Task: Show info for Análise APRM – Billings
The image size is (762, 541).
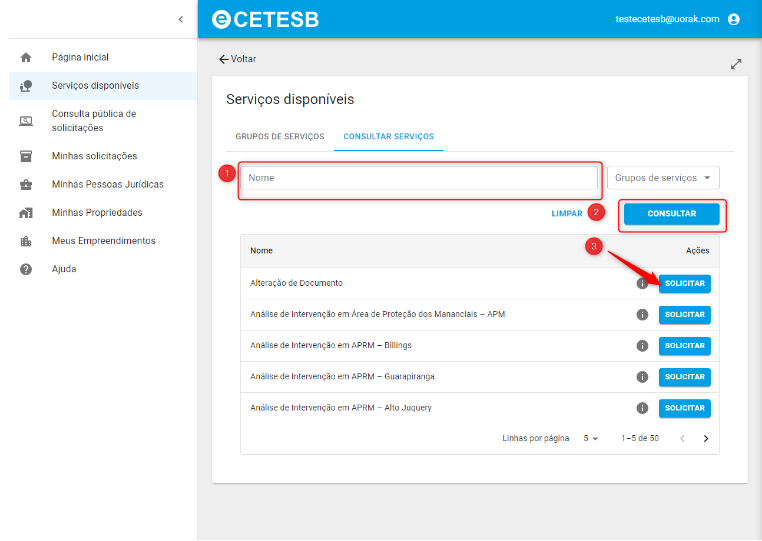Action: pyautogui.click(x=642, y=346)
